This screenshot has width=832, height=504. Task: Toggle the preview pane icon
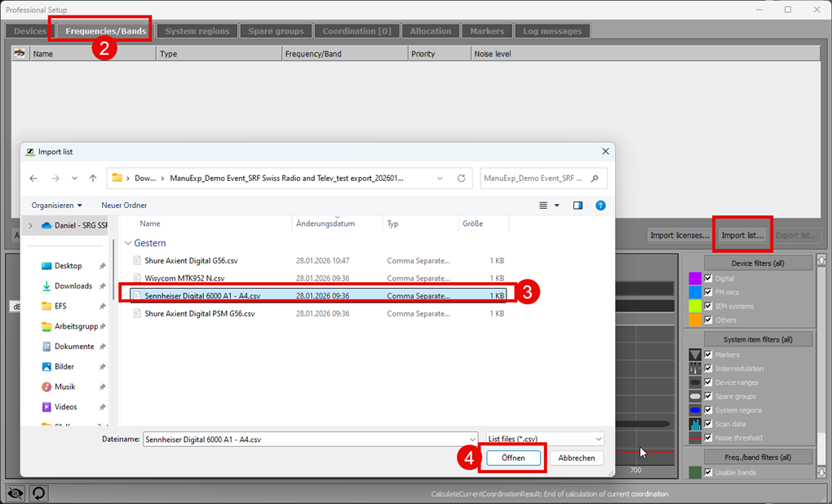578,206
